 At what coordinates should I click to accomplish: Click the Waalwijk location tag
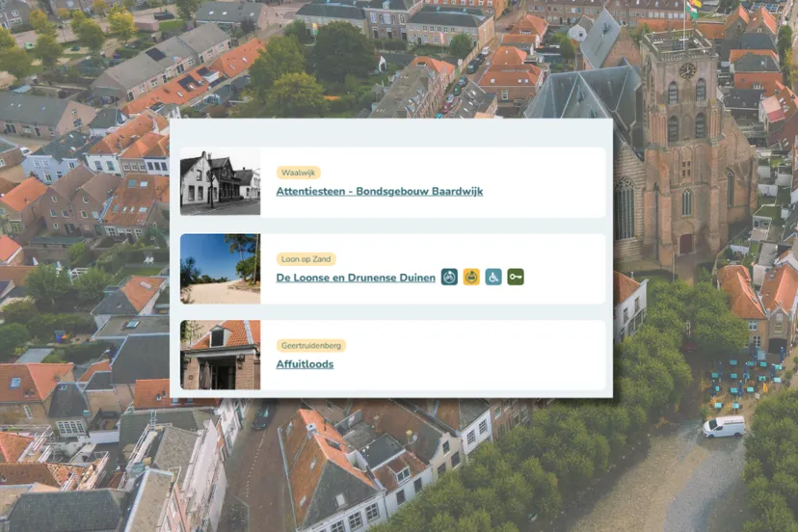pyautogui.click(x=298, y=173)
